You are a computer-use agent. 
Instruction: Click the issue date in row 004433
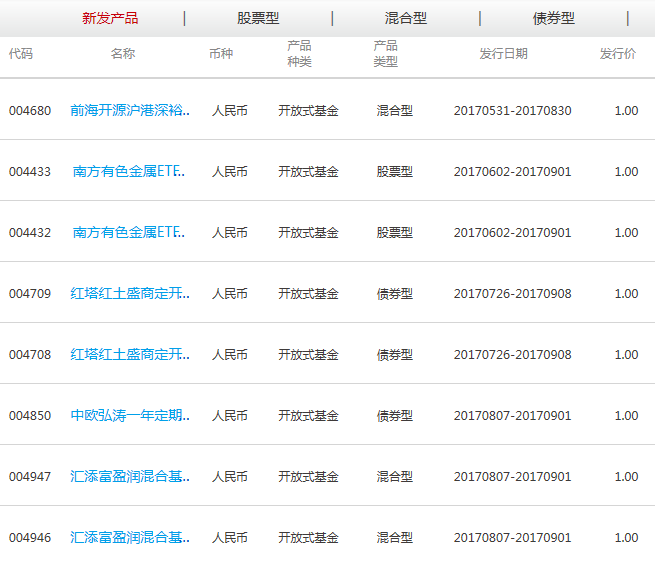(513, 172)
